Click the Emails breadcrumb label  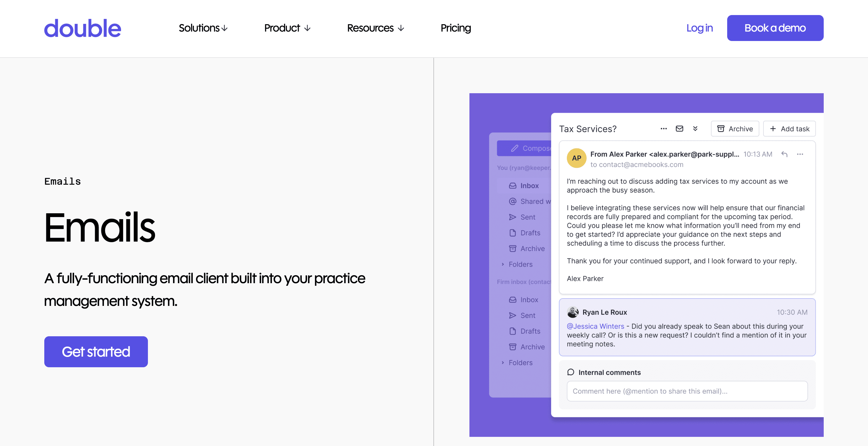click(63, 181)
